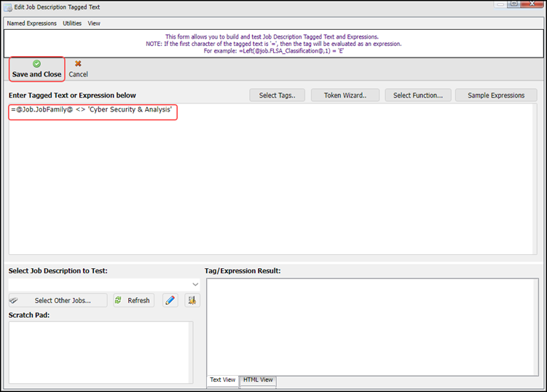Expand the Select Job Description to Test dropdown
Screen dimensions: 547x392
pos(194,284)
